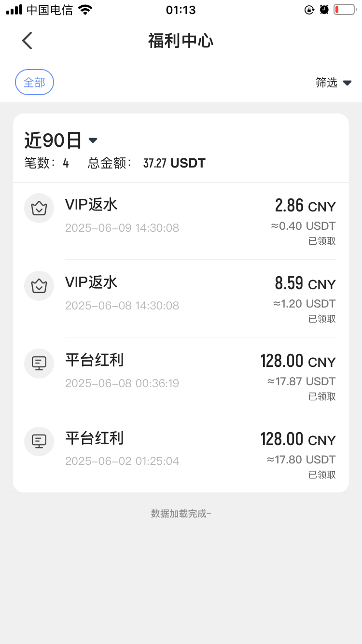The image size is (362, 644).
Task: Tap the 总金额 37.27 USDT summary
Action: (174, 163)
